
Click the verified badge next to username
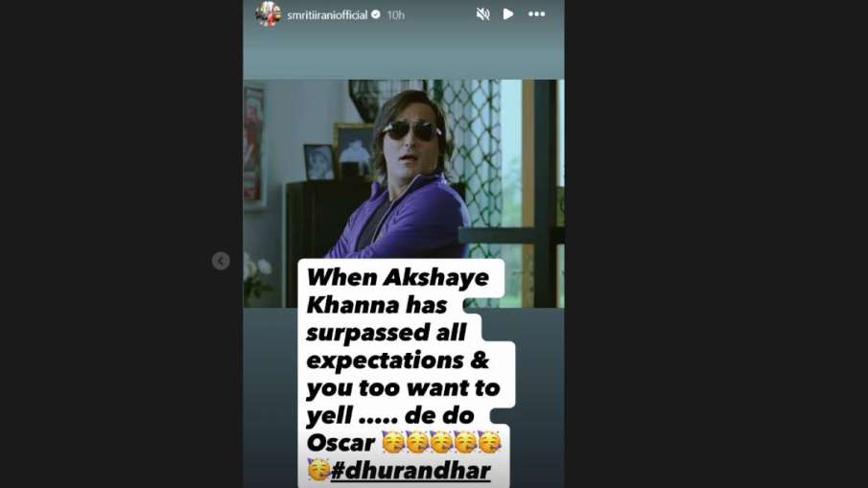(376, 15)
